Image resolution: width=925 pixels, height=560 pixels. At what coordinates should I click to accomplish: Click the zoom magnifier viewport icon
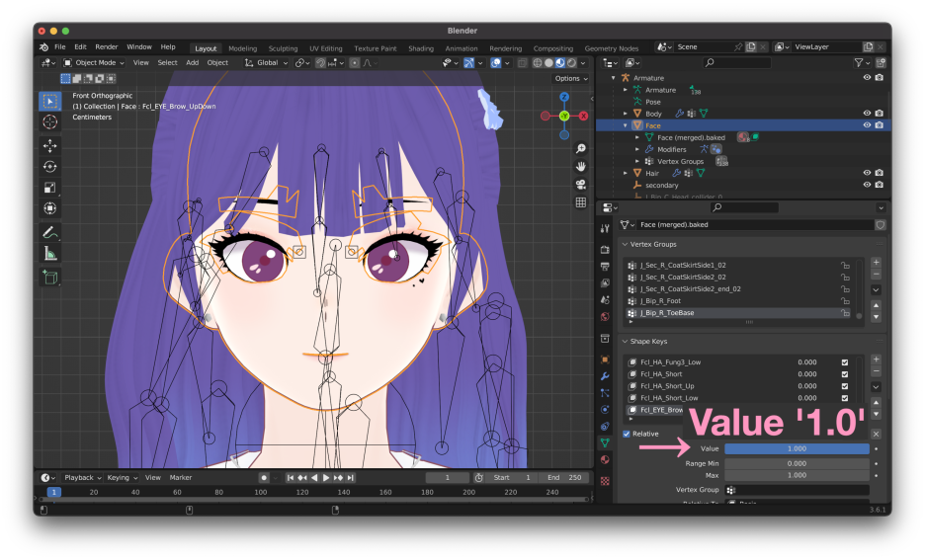(x=580, y=148)
